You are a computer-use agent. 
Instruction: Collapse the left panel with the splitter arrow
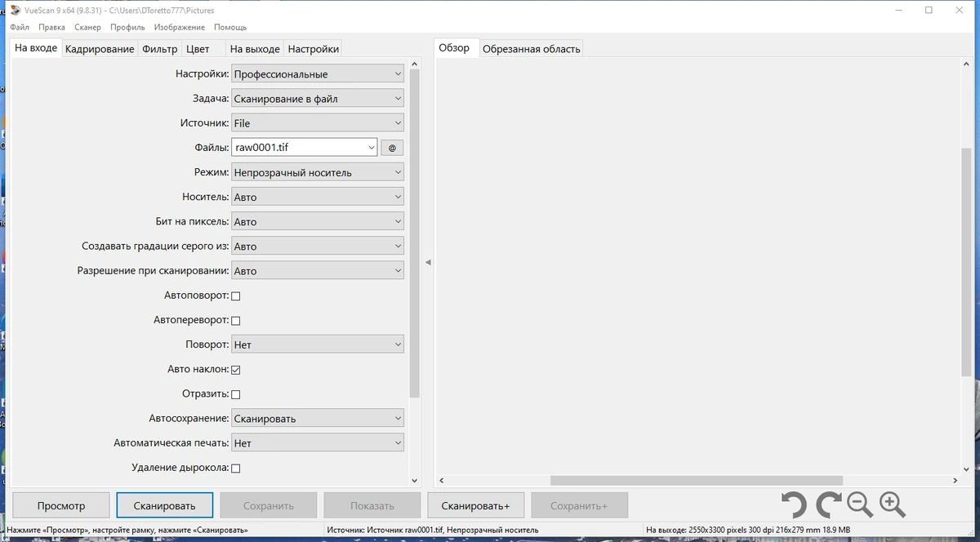(428, 262)
